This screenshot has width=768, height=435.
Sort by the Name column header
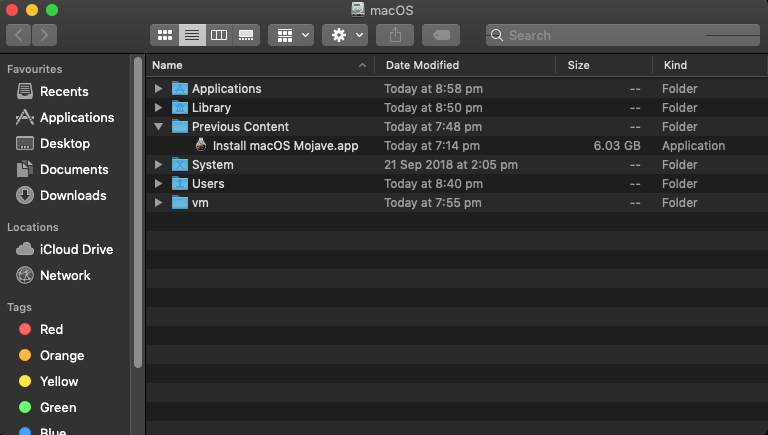point(167,65)
